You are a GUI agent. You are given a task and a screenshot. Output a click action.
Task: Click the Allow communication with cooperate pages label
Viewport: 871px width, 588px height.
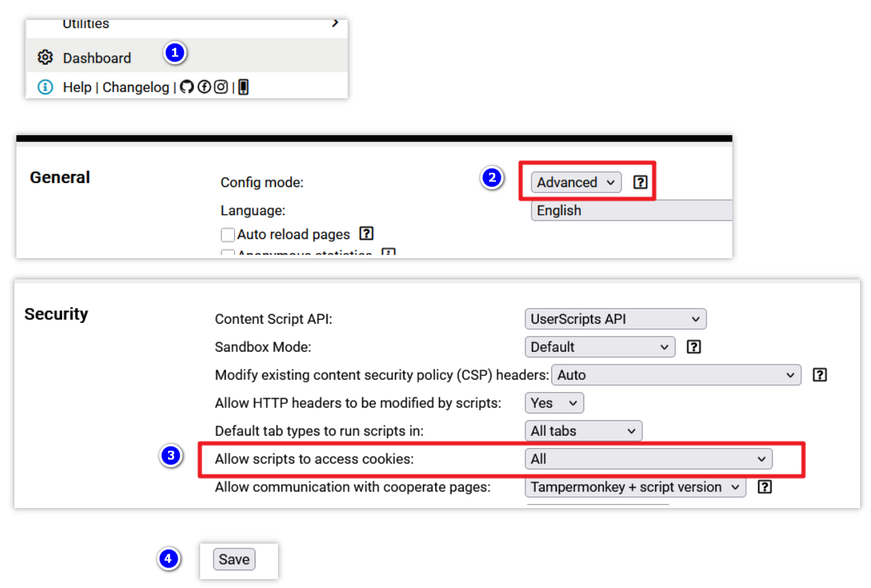pos(353,487)
